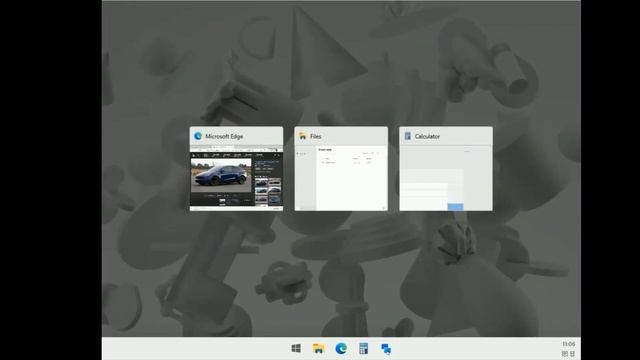This screenshot has height=360, width=640.
Task: Click the 'Files' card title
Action: 316,136
